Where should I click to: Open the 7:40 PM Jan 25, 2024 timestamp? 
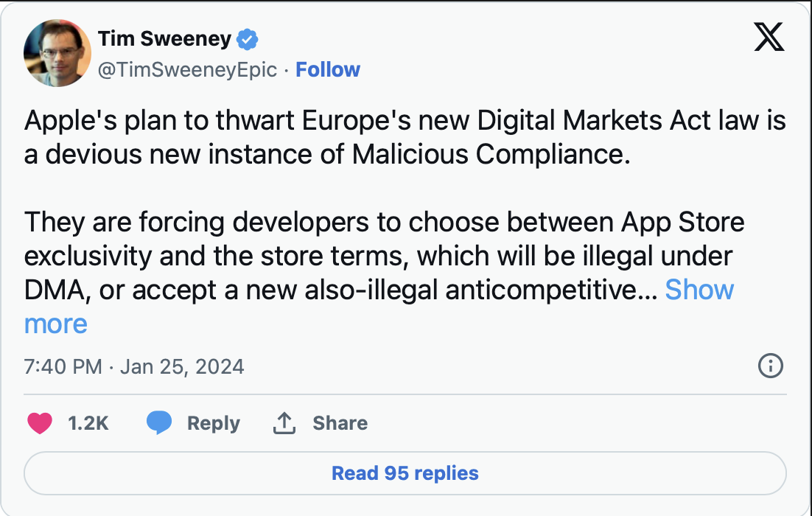tap(134, 367)
